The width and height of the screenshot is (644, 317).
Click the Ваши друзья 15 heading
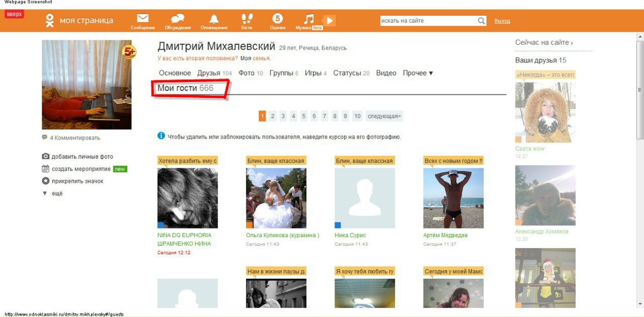(x=540, y=60)
